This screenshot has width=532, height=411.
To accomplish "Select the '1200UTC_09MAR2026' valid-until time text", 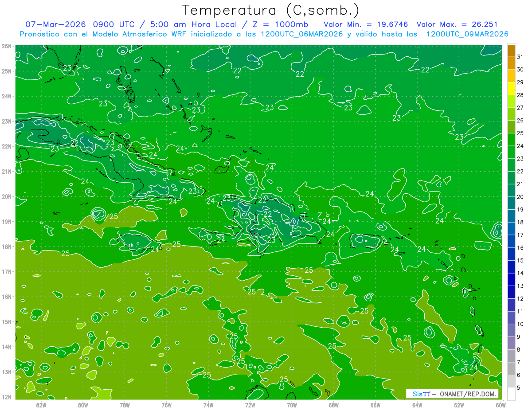I will [x=467, y=34].
